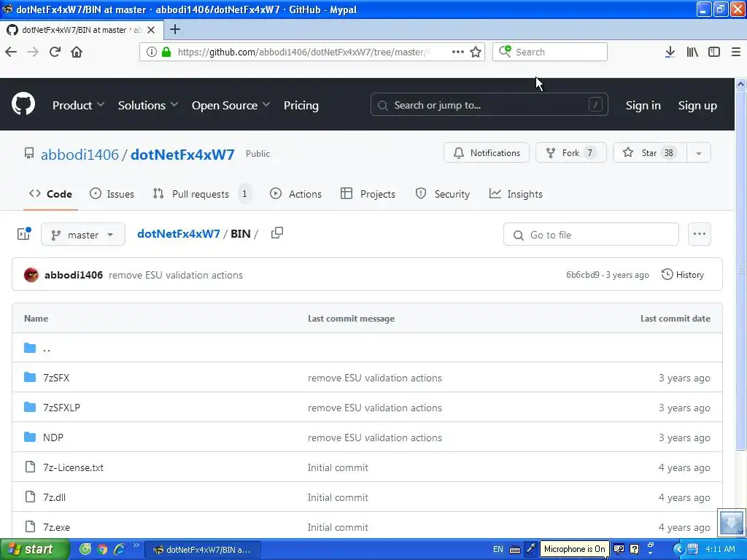Open abbodi1406 owner profile link

pyautogui.click(x=80, y=155)
